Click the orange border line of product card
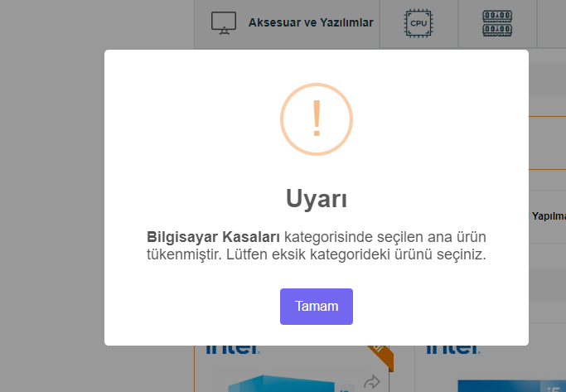 194,369
